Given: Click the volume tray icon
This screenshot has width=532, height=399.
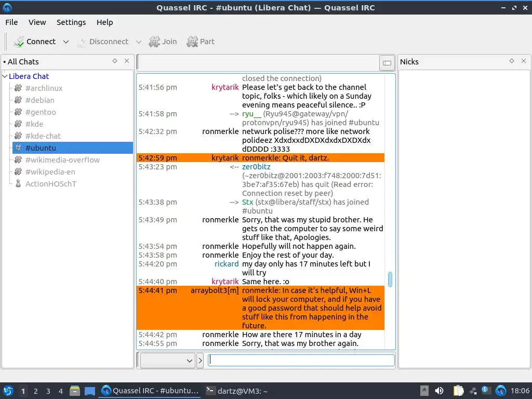Looking at the screenshot, I should 439,391.
